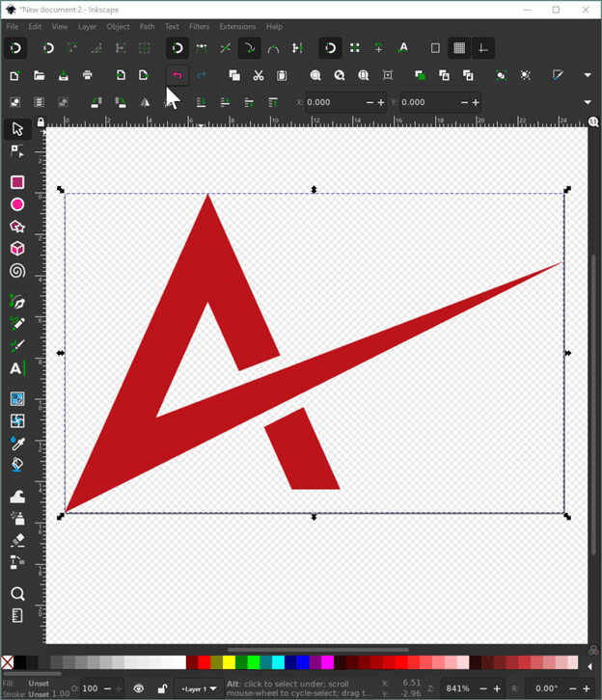Toggle snap to paths
This screenshot has width=602, height=700.
(249, 48)
